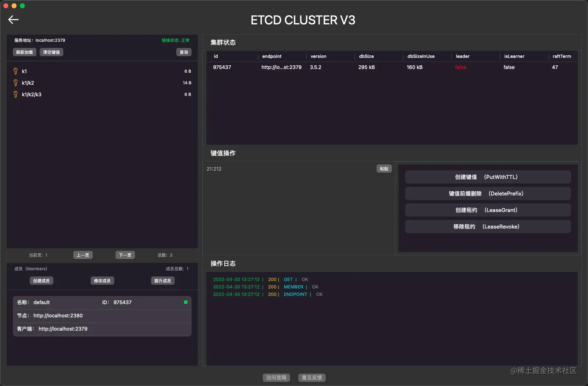Viewport: 588px width, 386px height.
Task: Click the back arrow at top left
Action: pos(13,19)
